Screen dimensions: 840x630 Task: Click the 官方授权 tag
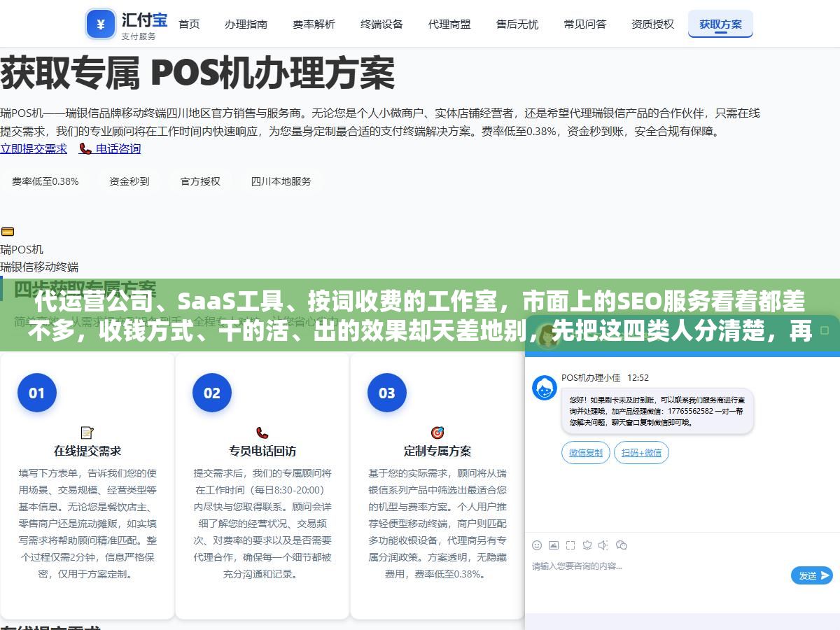point(200,181)
